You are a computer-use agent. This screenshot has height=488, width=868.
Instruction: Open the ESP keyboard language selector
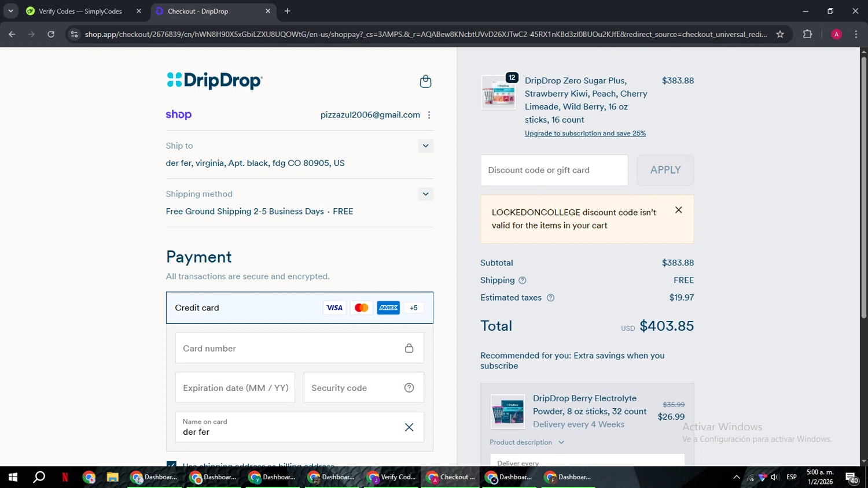click(x=792, y=477)
